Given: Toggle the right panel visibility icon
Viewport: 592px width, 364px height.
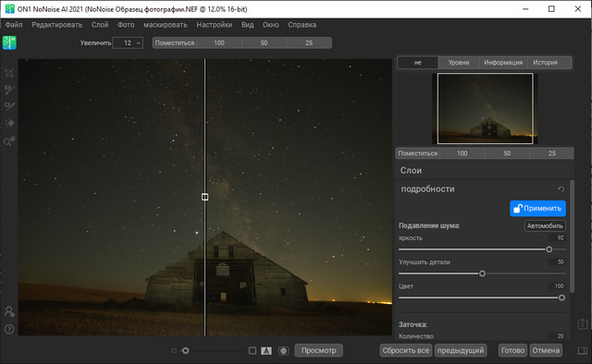Looking at the screenshot, I should pos(582,351).
